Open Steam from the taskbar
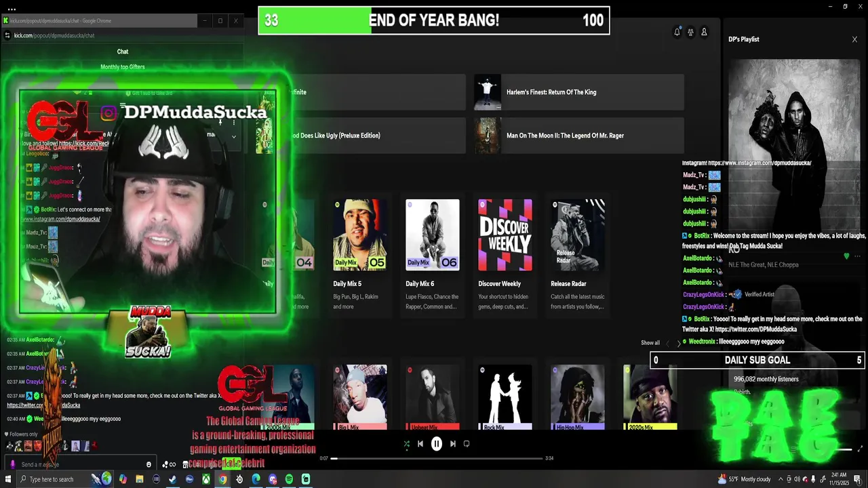The height and width of the screenshot is (488, 868). click(x=173, y=479)
